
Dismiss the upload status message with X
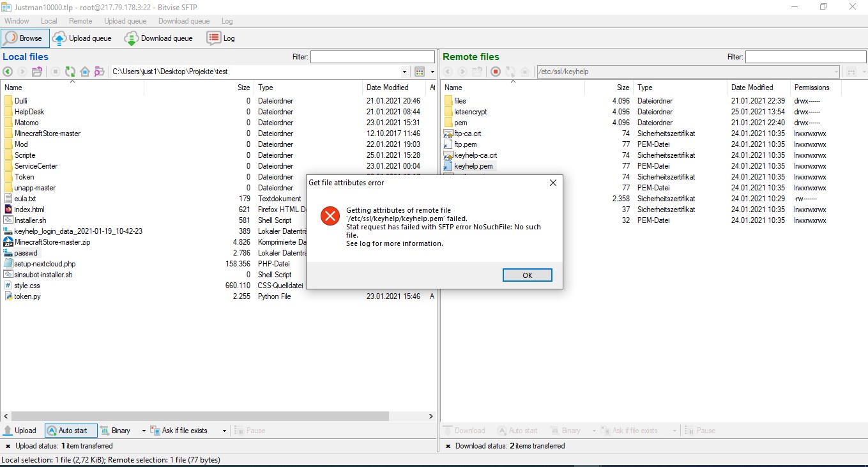[x=8, y=446]
